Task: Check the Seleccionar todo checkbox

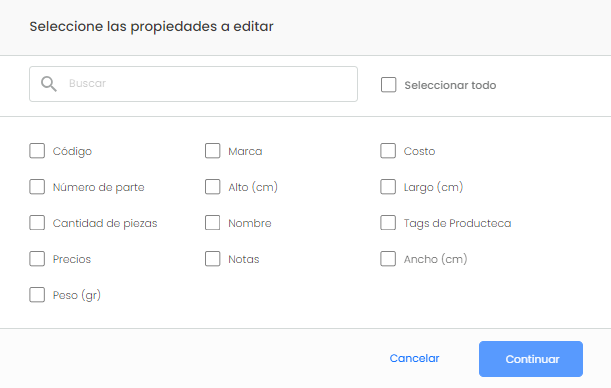Action: [x=388, y=85]
